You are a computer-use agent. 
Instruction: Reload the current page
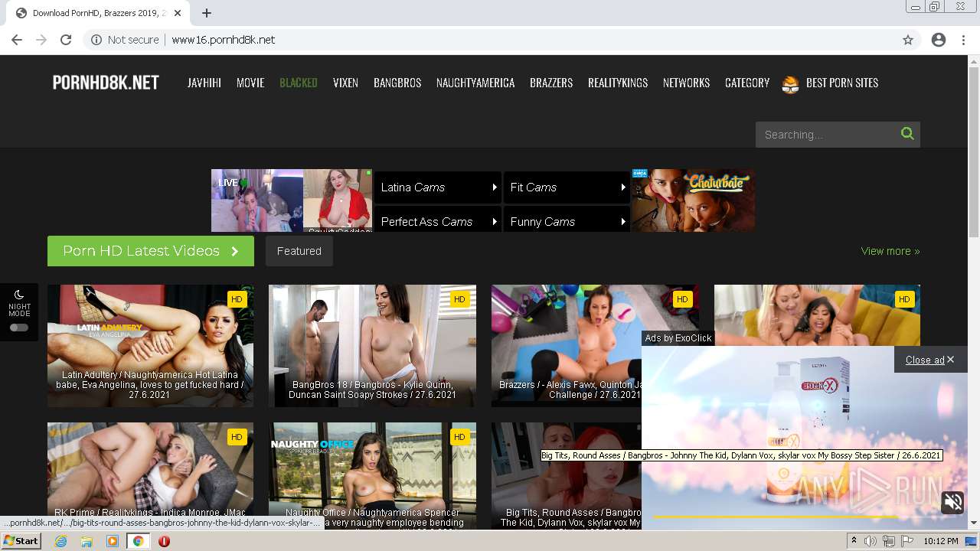(66, 40)
